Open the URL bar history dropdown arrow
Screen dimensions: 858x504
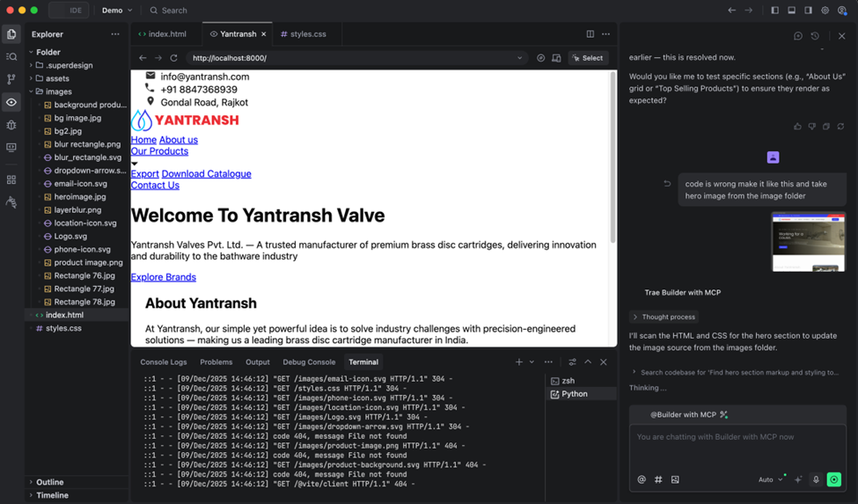[519, 58]
